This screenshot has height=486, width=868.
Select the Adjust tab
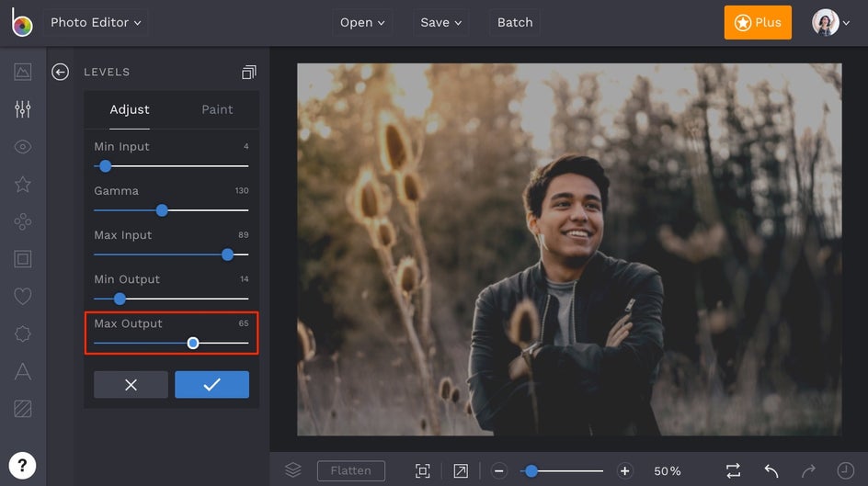pos(130,109)
